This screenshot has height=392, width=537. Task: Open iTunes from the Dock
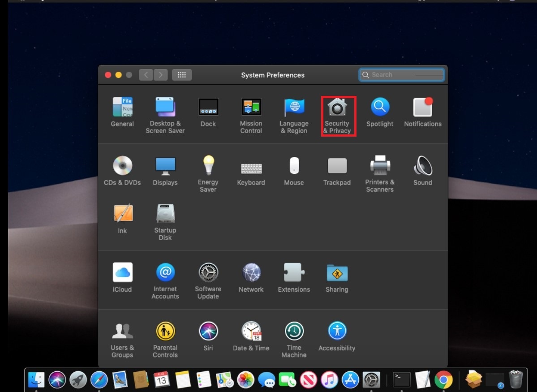pyautogui.click(x=329, y=379)
